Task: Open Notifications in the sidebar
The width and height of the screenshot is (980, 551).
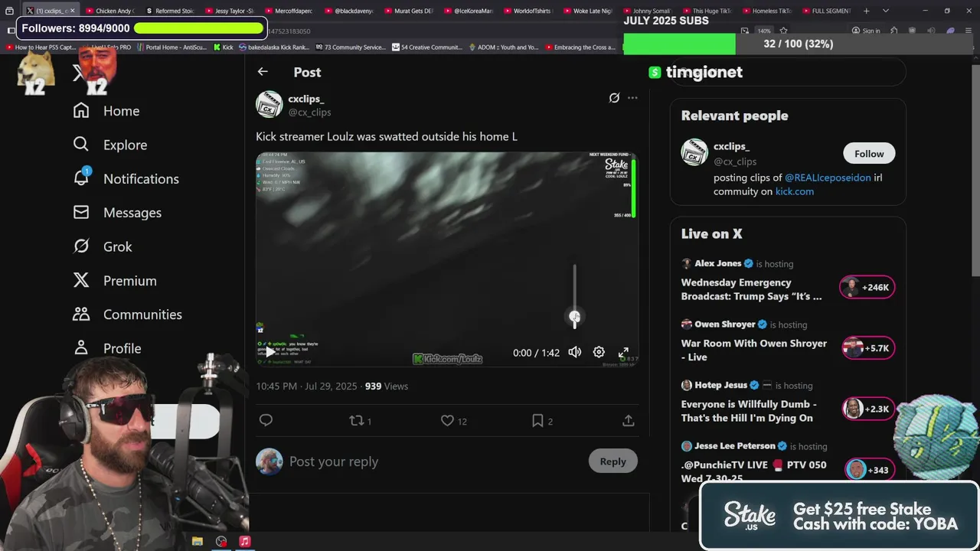Action: [126, 178]
